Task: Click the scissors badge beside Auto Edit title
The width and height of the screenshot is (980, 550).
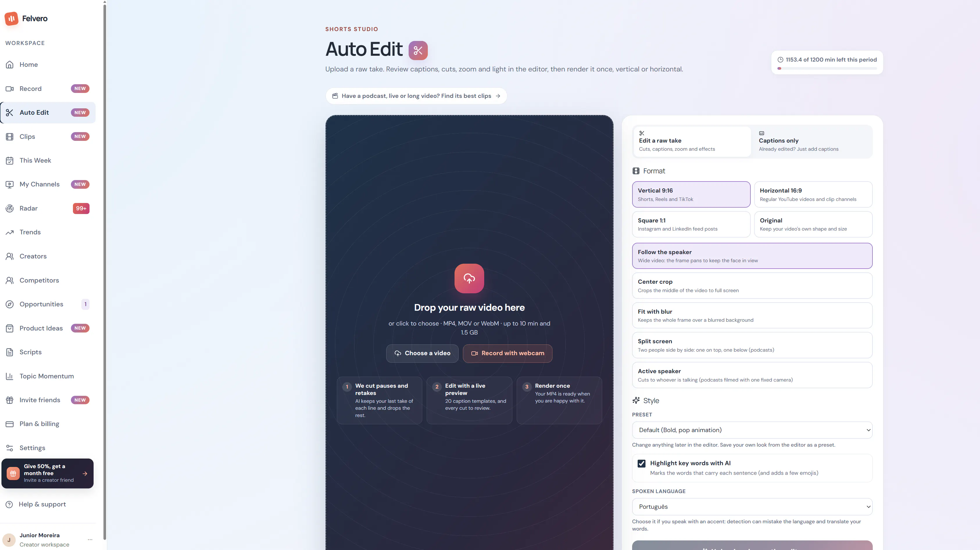Action: (x=418, y=50)
